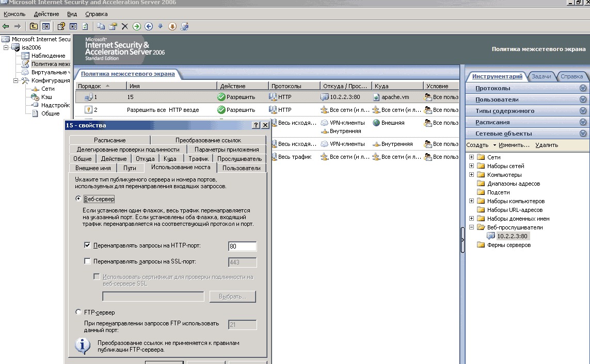Click the Properties toolbar icon
Image resolution: width=590 pixels, height=364 pixels.
coord(113,26)
